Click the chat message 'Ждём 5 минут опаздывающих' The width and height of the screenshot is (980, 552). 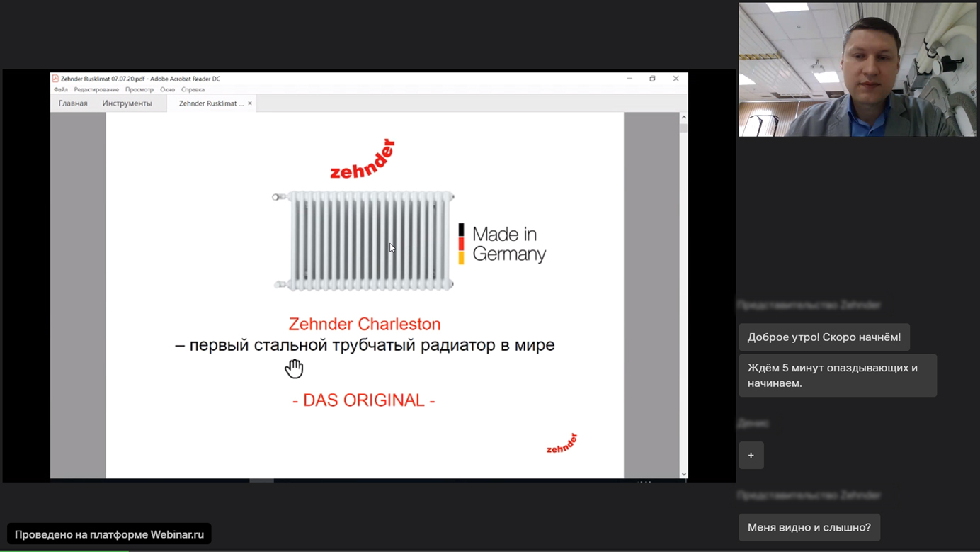[838, 376]
